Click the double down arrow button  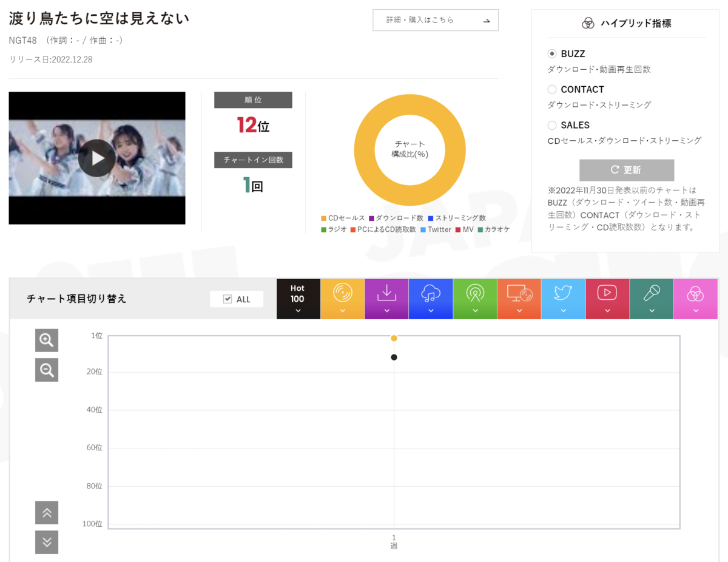point(47,542)
